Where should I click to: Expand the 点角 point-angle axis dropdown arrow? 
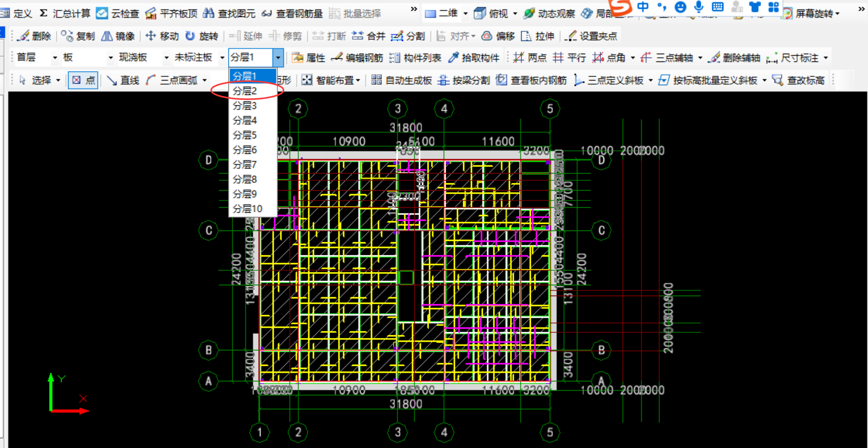click(x=633, y=57)
